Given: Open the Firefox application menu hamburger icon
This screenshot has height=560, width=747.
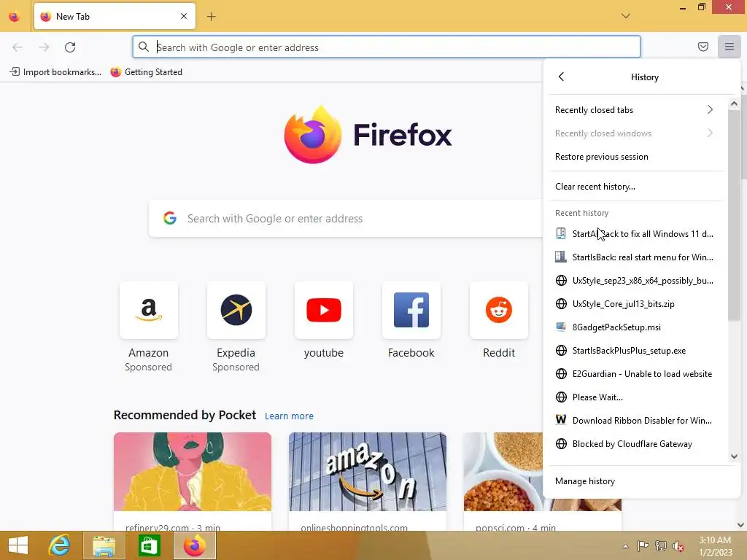Looking at the screenshot, I should (x=729, y=47).
